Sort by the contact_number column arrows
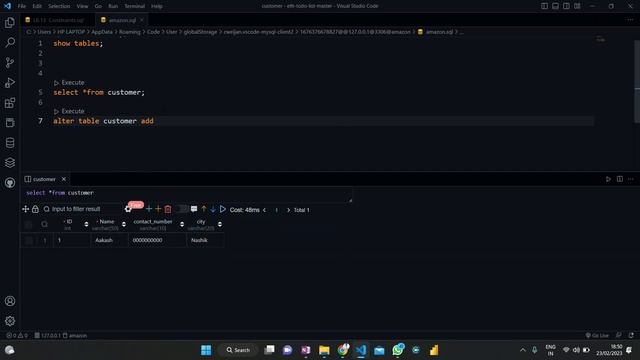The image size is (640, 360). click(x=182, y=224)
